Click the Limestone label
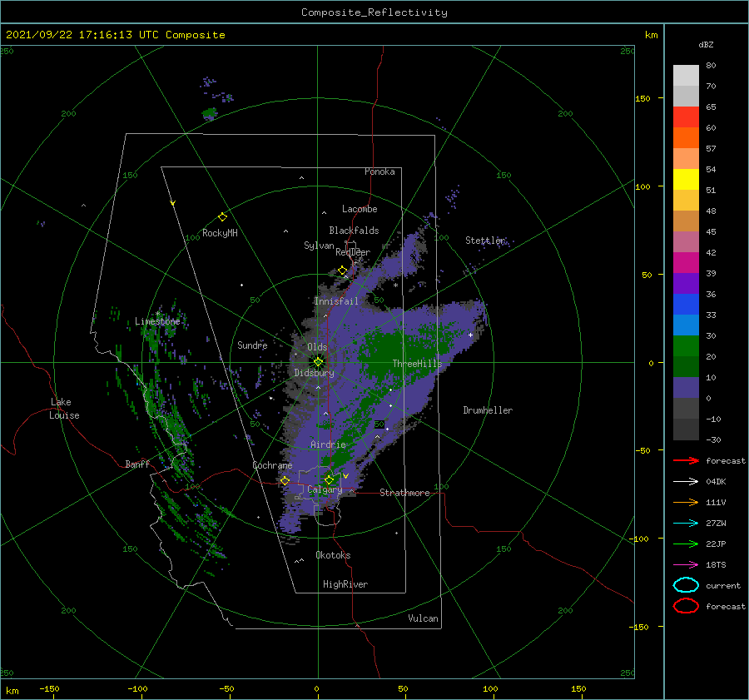749x700 pixels. (x=157, y=321)
